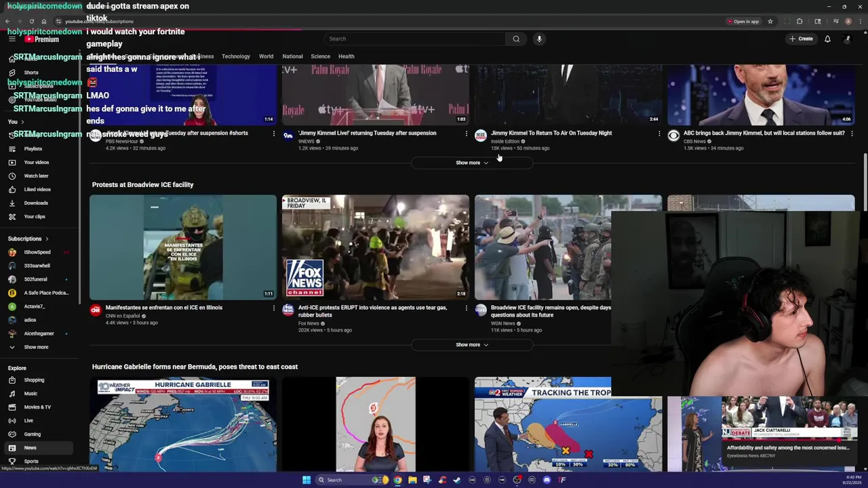Play Hurricane Gabrielle Weather Impact thumbnail
The image size is (868, 488).
point(183,424)
